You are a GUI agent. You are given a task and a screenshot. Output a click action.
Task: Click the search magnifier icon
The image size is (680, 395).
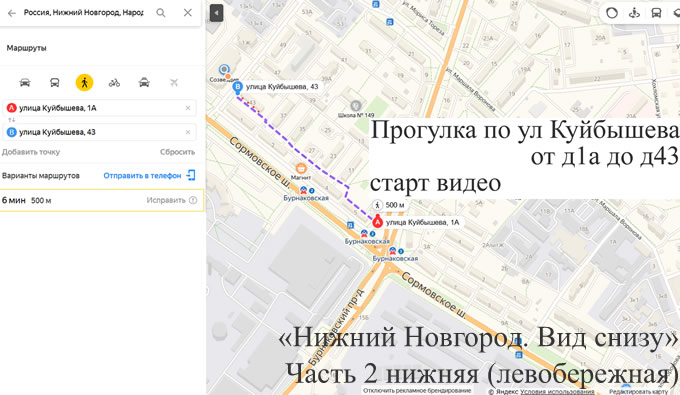click(161, 13)
